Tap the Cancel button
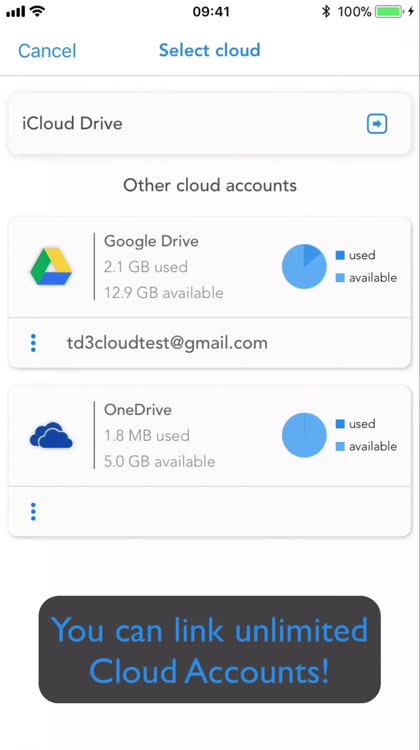This screenshot has height=750, width=420. pos(47,51)
